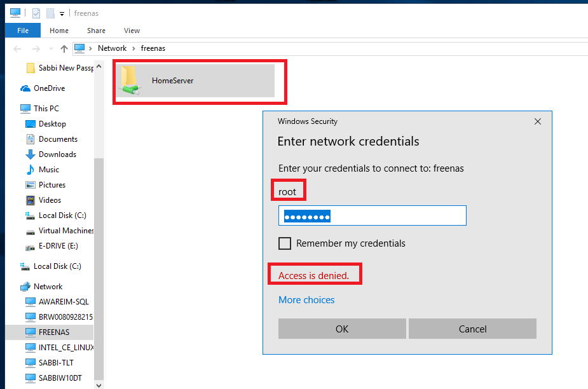Select the This PC computer icon

point(25,109)
